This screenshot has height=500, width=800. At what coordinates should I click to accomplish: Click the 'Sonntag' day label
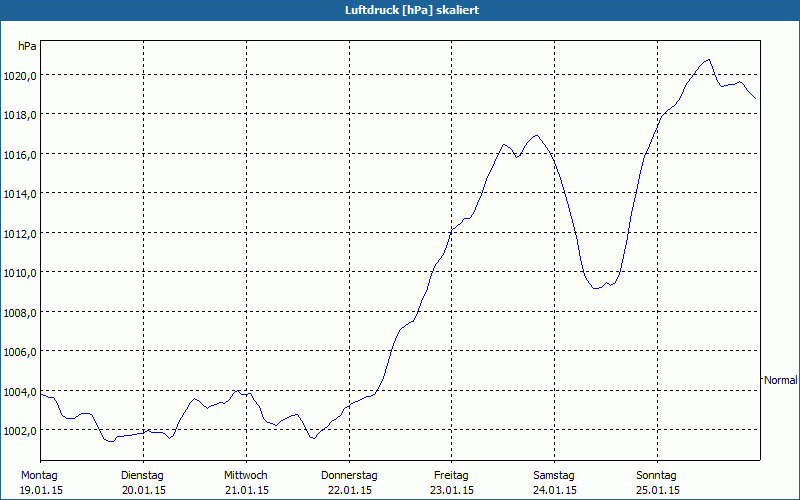[x=657, y=475]
